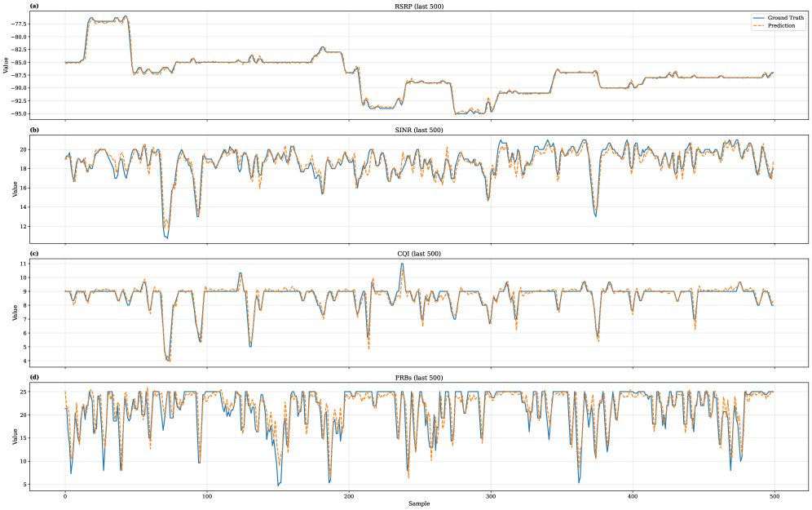This screenshot has width=812, height=510.
Task: Click the RSRP y-tick "−87.5"
Action: click(18, 75)
